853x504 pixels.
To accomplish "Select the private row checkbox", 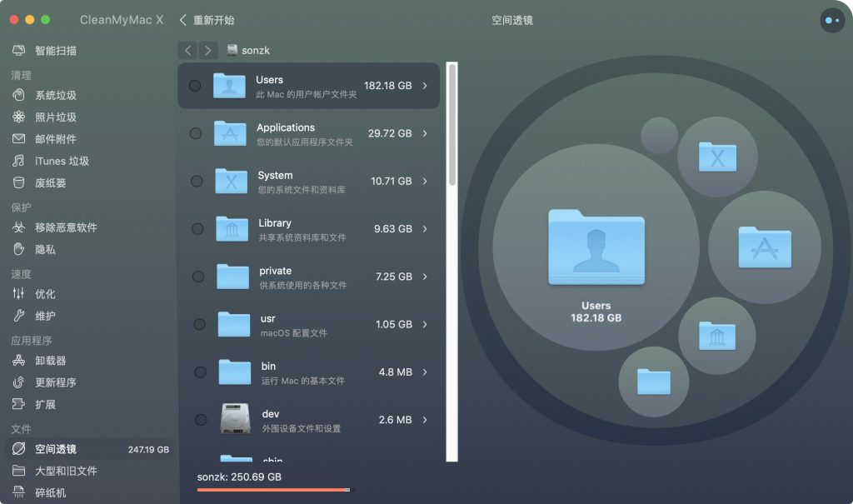I will point(198,277).
